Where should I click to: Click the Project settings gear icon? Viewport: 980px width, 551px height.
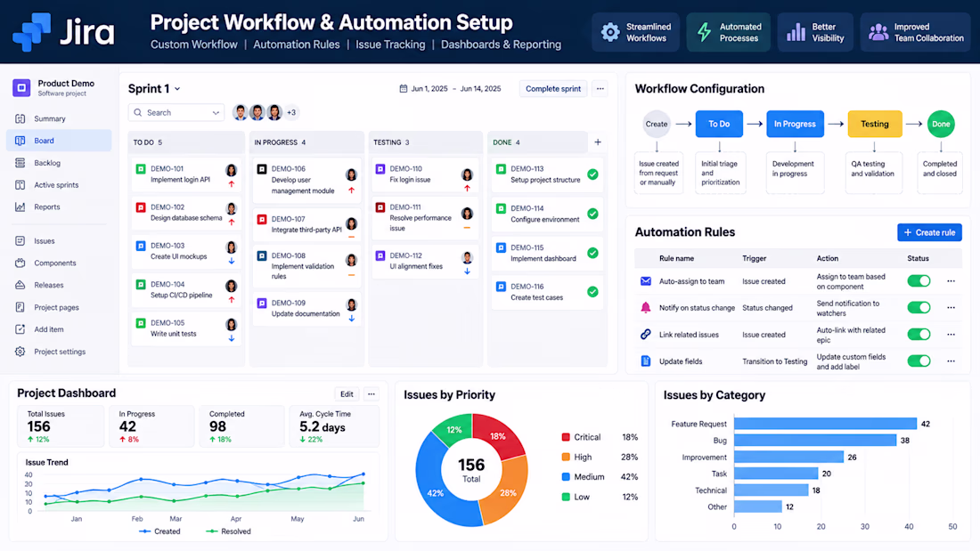click(x=20, y=352)
